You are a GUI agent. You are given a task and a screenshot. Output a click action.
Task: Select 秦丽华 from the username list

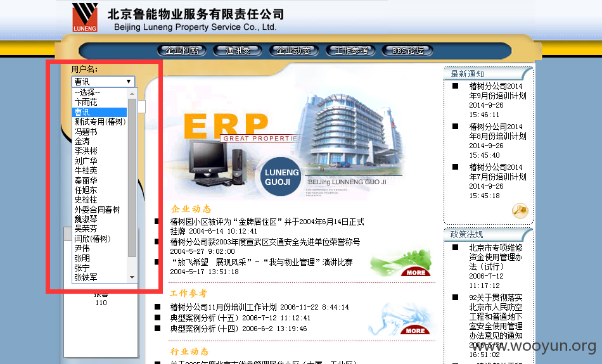(99, 180)
